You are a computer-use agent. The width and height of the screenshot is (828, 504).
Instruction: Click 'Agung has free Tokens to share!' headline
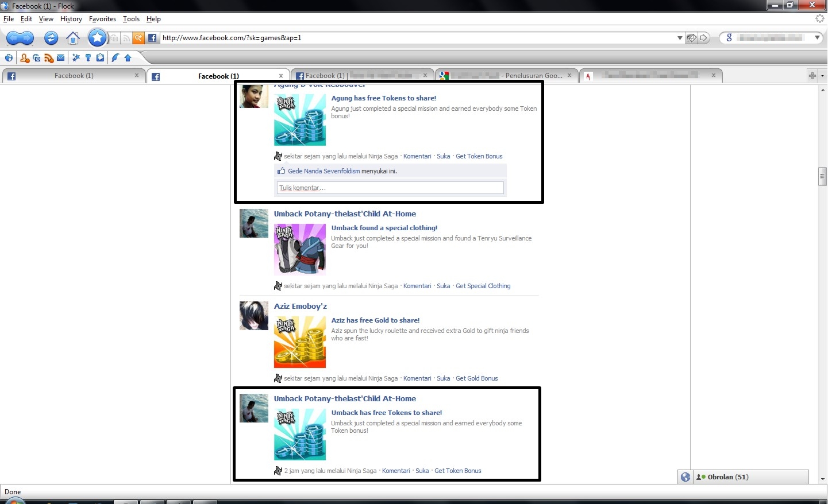383,98
